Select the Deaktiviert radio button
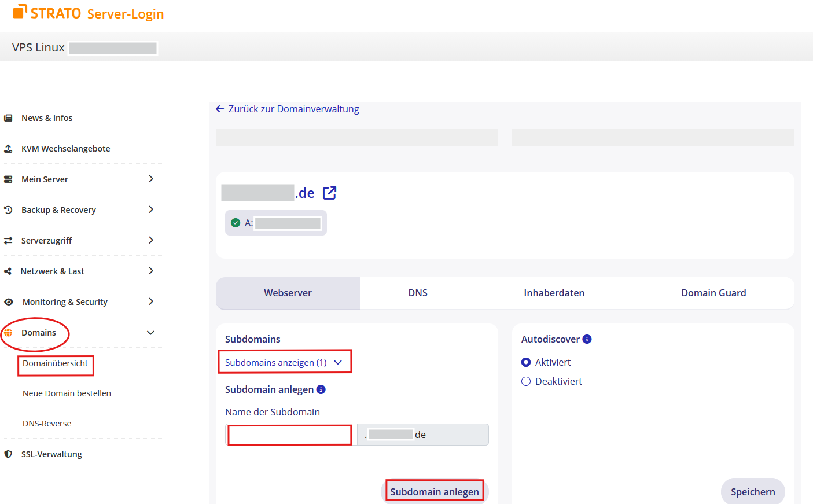This screenshot has height=504, width=813. 526,381
